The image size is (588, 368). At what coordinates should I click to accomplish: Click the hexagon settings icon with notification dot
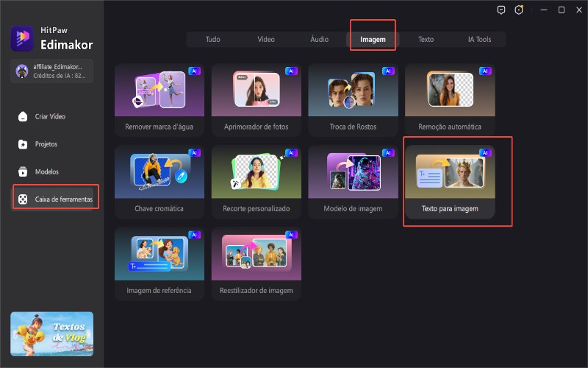[x=520, y=10]
